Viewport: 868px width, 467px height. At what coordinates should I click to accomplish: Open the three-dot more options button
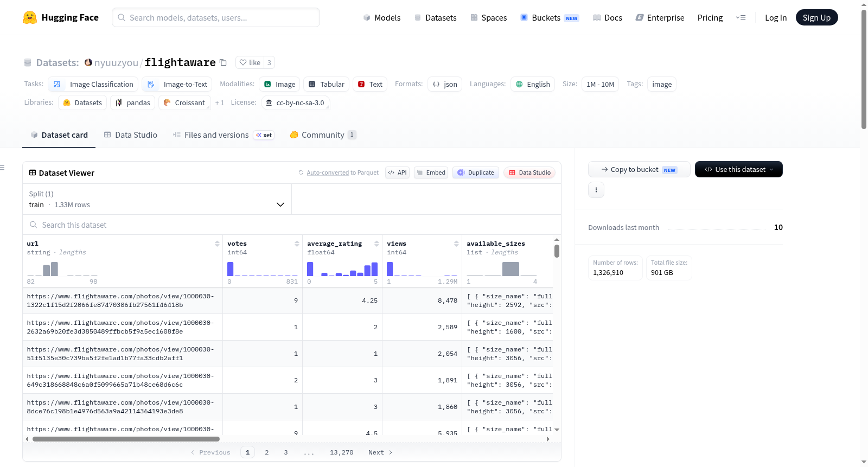click(x=596, y=190)
